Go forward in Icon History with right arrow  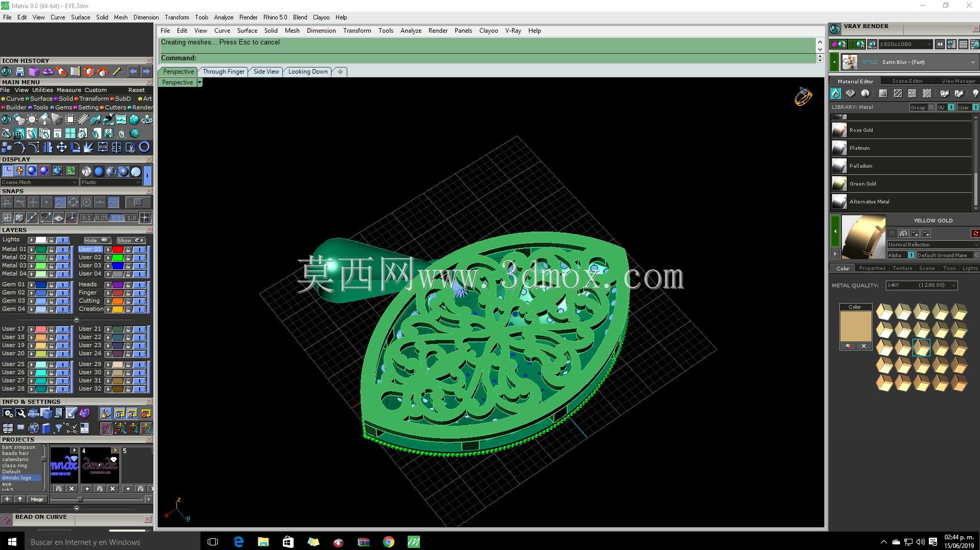click(146, 72)
